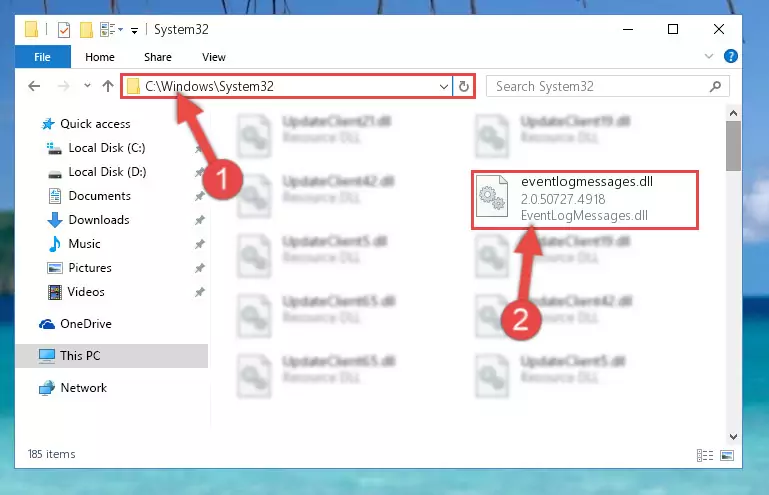
Task: Click the search magnifier icon
Action: (715, 86)
